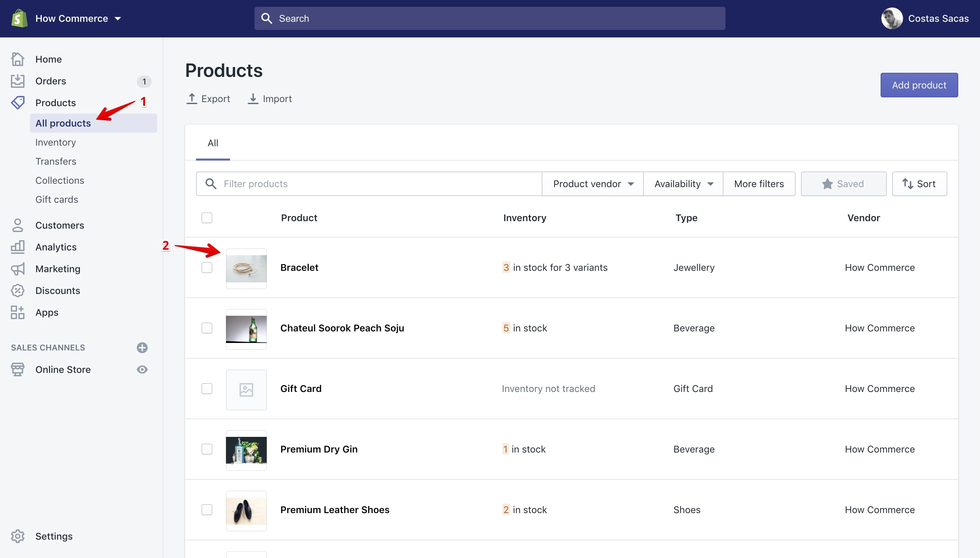Click the Discounts percent badge icon

tap(18, 291)
